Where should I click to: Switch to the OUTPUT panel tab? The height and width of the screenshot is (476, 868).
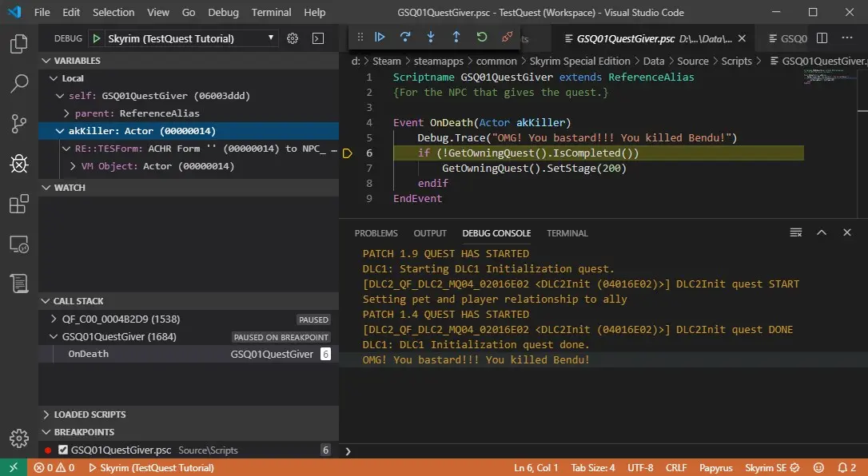429,233
